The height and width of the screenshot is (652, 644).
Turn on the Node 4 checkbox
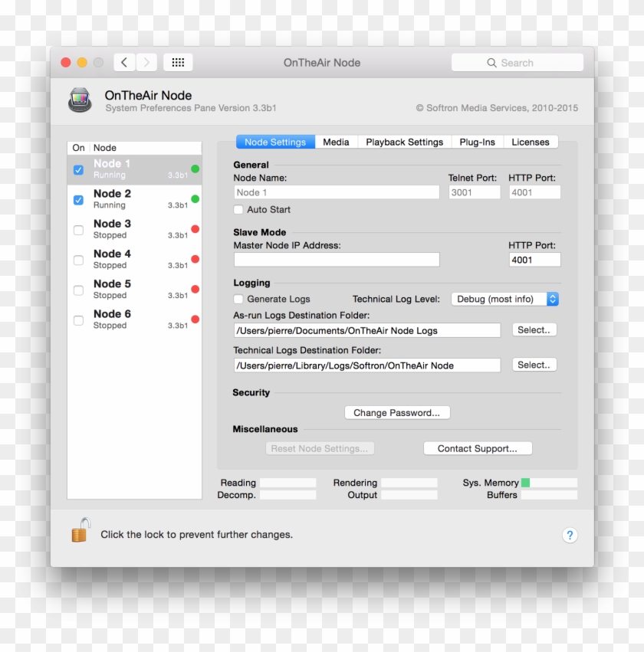click(78, 260)
